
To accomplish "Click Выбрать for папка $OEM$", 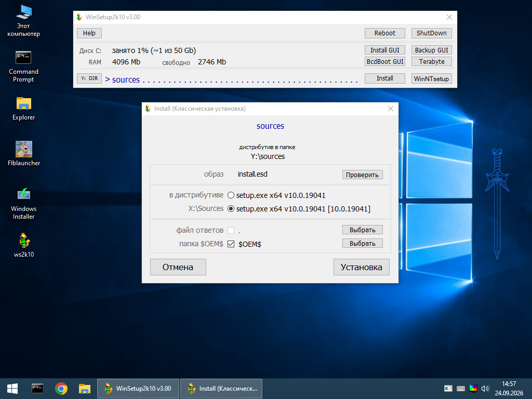I will point(362,243).
